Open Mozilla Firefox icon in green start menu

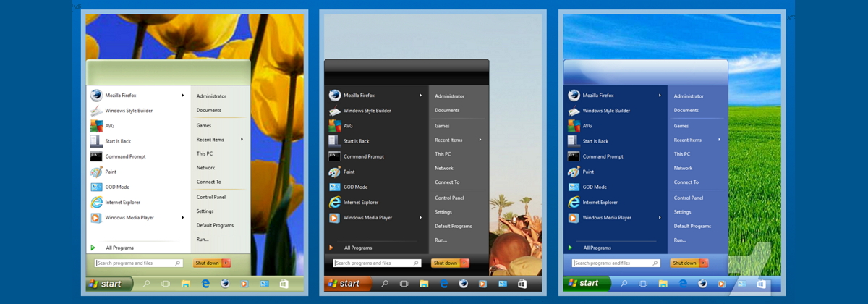pyautogui.click(x=96, y=96)
